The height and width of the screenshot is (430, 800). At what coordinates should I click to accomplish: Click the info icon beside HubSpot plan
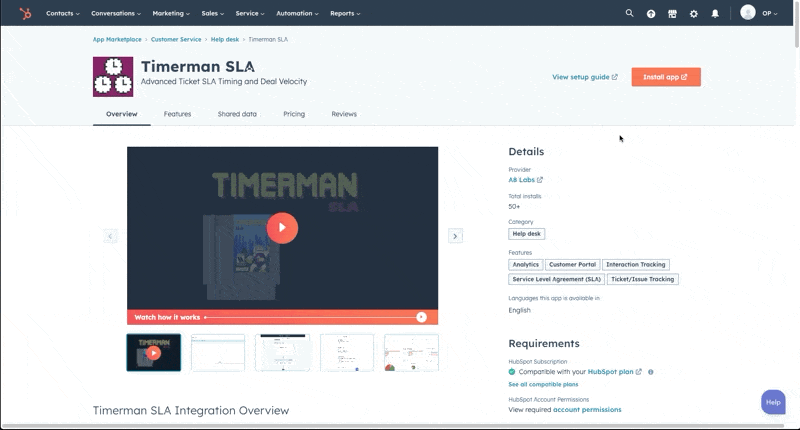coord(651,372)
